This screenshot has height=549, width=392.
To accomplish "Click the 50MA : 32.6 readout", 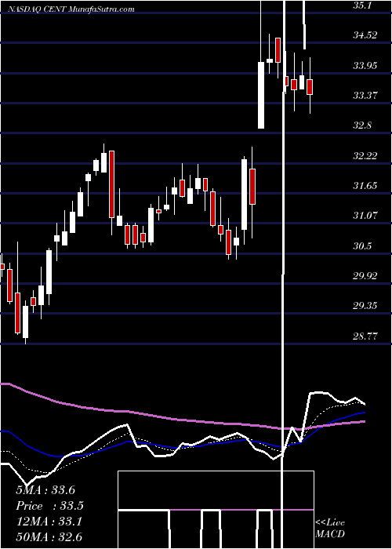I will [x=49, y=537].
